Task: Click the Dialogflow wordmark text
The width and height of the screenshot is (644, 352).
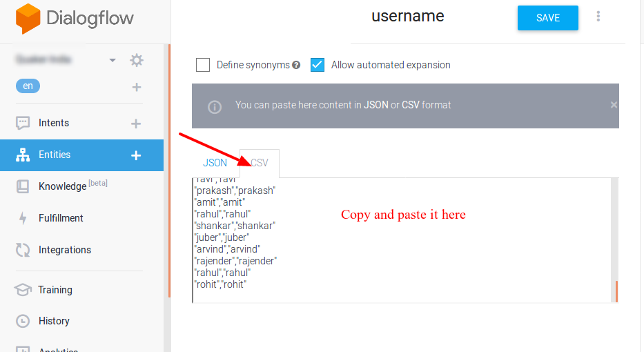Action: click(90, 19)
